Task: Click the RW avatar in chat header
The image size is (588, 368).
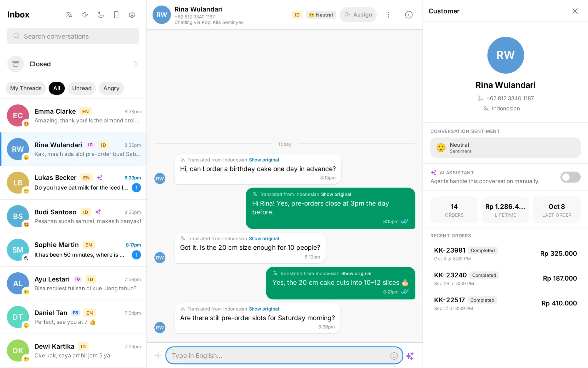Action: coord(162,15)
